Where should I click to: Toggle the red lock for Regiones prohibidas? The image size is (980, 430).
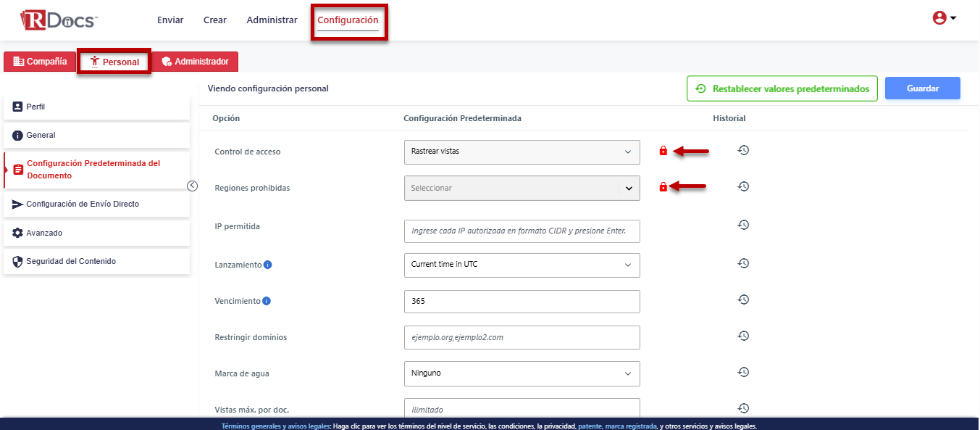pos(663,187)
